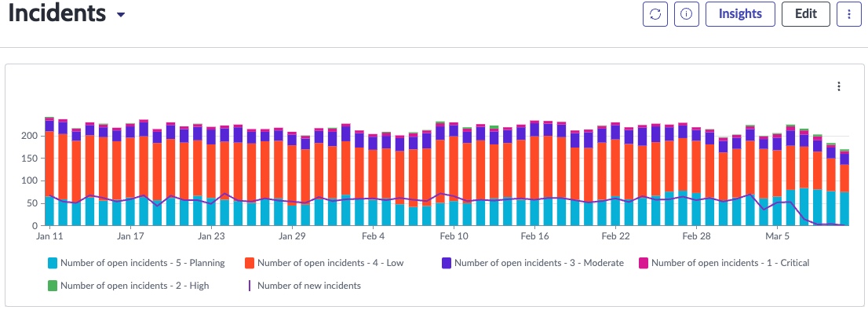Screen dimensions: 868x310
Task: Click the Incidents dashboard title
Action: 57,13
